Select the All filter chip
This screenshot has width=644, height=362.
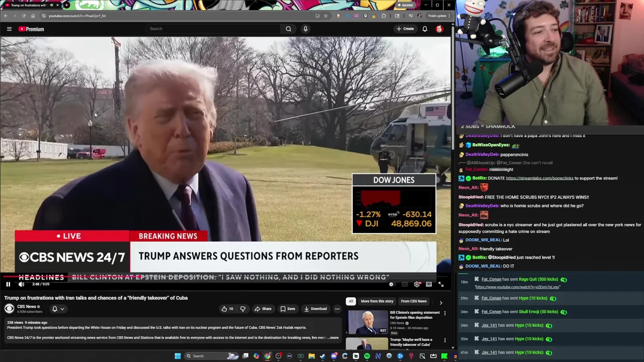point(351,301)
